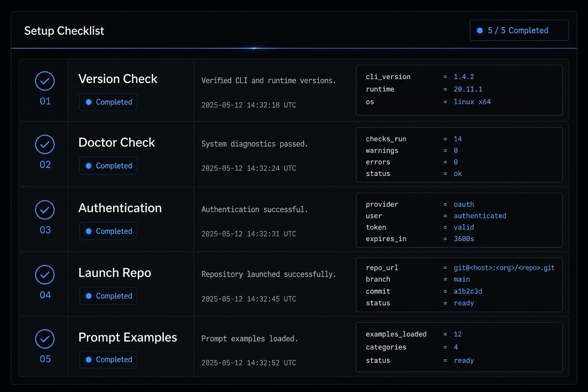The height and width of the screenshot is (392, 588).
Task: Click timestamp 2025-05-12 14:32:45 UTC
Action: point(249,299)
